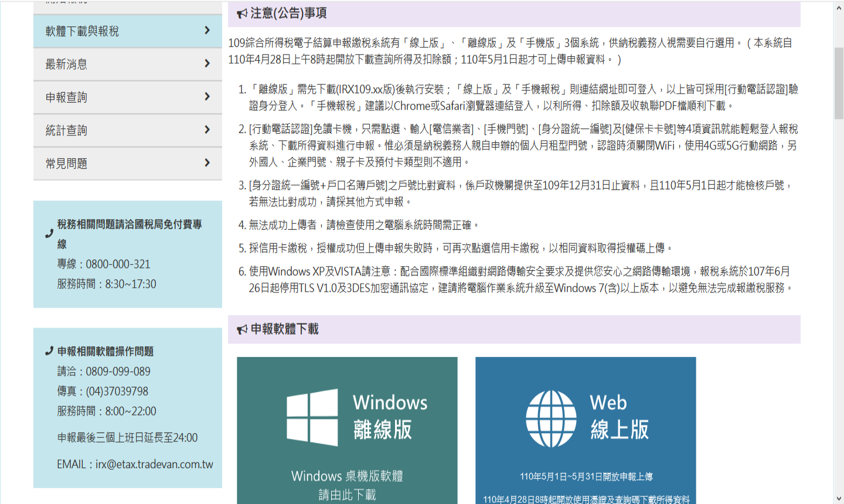
Task: Open the 統計查詢 menu item
Action: pyautogui.click(x=128, y=131)
